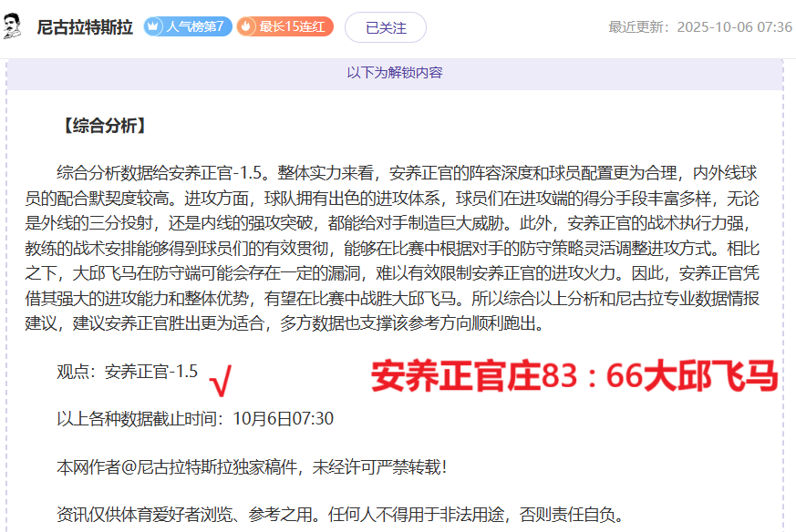The height and width of the screenshot is (532, 796).
Task: Click the red checkmark next to 观点
Action: click(x=220, y=381)
